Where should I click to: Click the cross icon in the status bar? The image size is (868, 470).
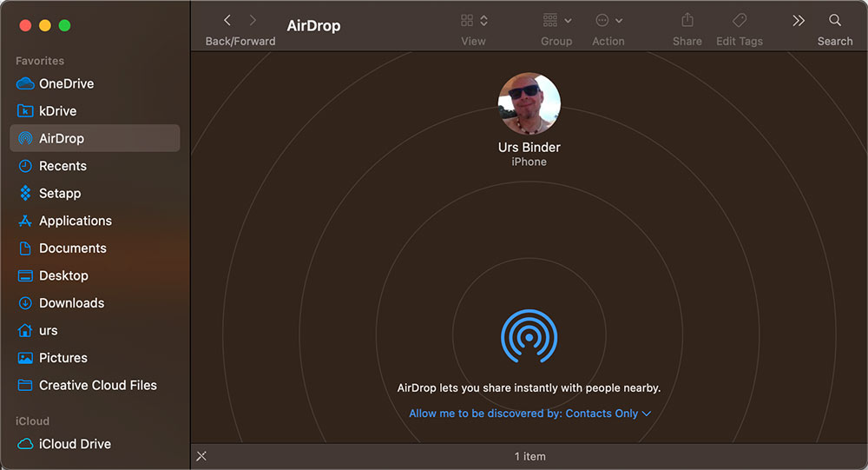tap(201, 456)
